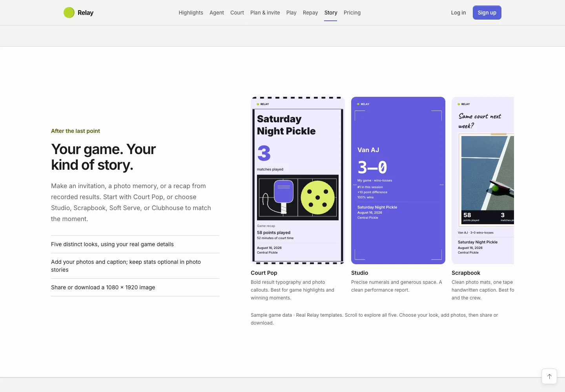Click the Sign up button
This screenshot has height=392, width=565.
487,13
